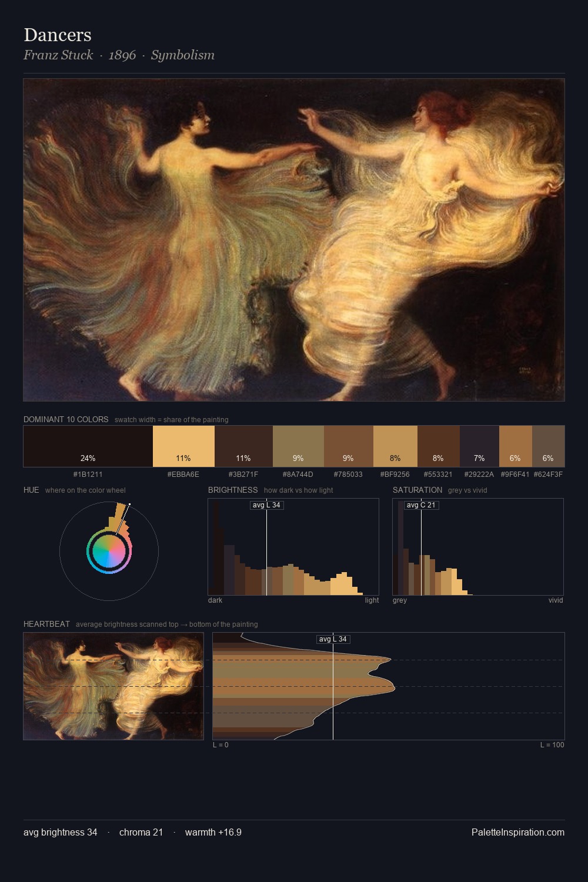Click the 'HUE' section heading
The width and height of the screenshot is (588, 882).
pyautogui.click(x=31, y=490)
